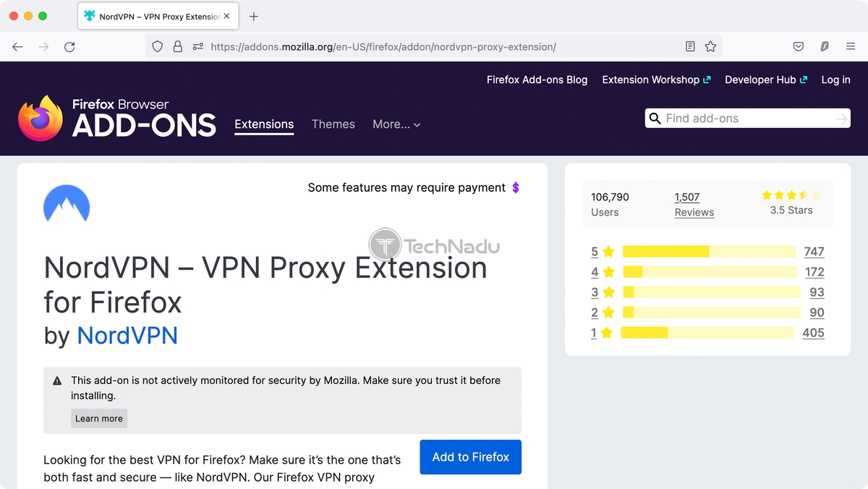Screen dimensions: 868x489
Task: Click the NordVPN author link
Action: pos(127,336)
